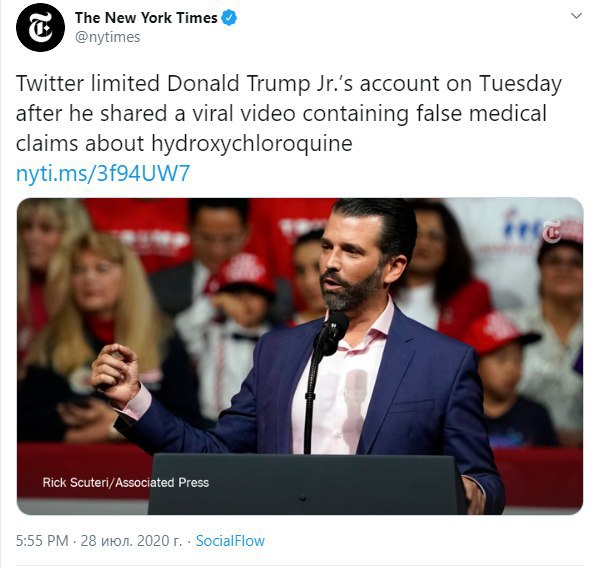
Task: Open The New York Times display name
Action: 146,18
